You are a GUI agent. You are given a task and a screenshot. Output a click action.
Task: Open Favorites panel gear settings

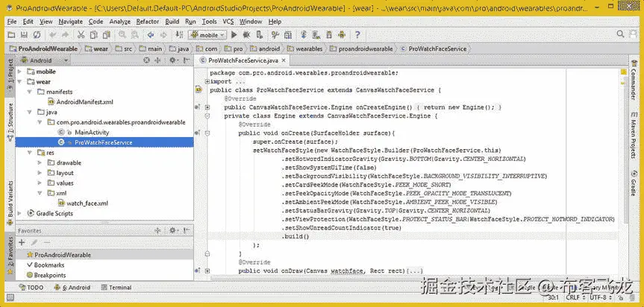pyautogui.click(x=173, y=231)
